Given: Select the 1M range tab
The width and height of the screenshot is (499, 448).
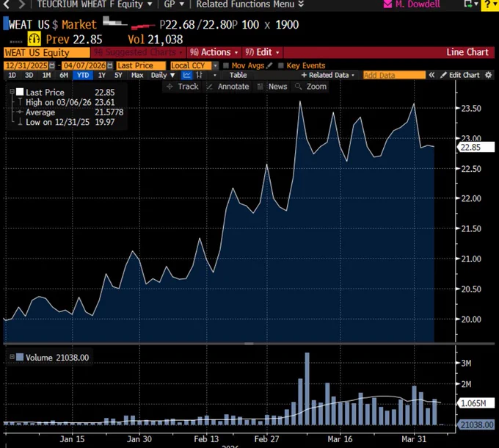Looking at the screenshot, I should pyautogui.click(x=46, y=75).
